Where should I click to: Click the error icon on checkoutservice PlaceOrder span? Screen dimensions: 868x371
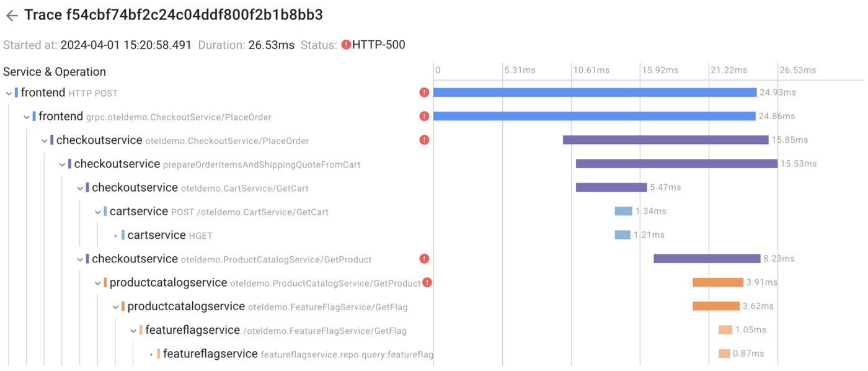[x=424, y=140]
